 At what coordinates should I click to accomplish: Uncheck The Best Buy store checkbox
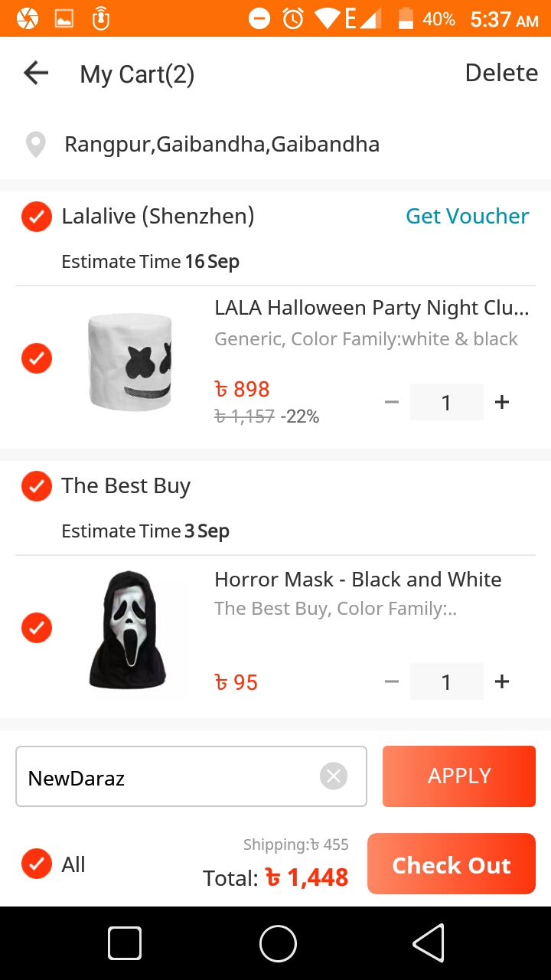(36, 486)
